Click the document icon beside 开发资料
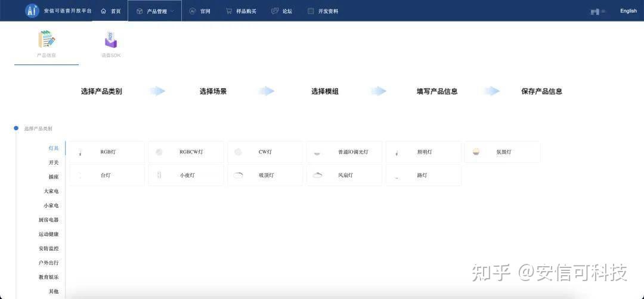 point(311,11)
